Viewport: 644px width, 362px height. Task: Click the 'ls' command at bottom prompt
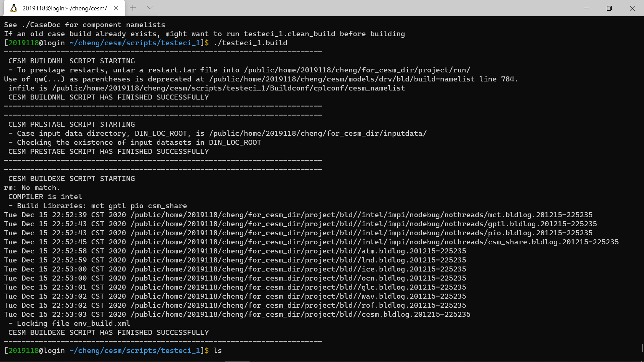tap(218, 351)
